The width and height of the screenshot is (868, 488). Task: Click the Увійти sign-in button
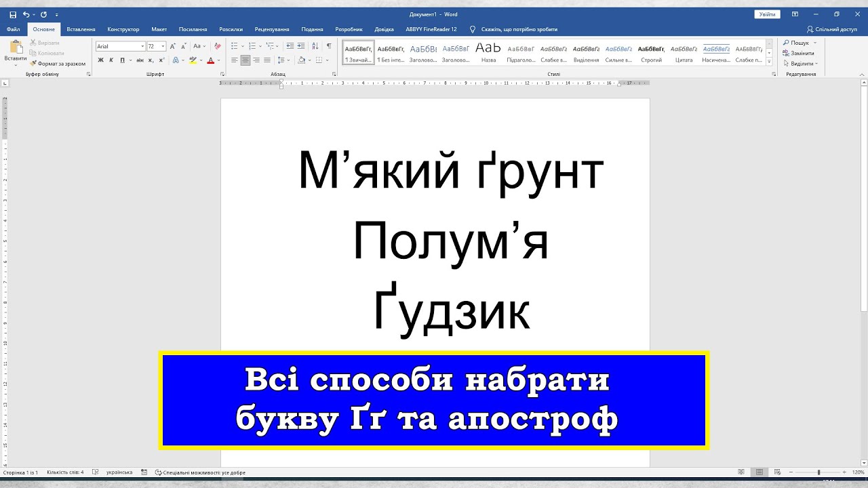pyautogui.click(x=767, y=14)
